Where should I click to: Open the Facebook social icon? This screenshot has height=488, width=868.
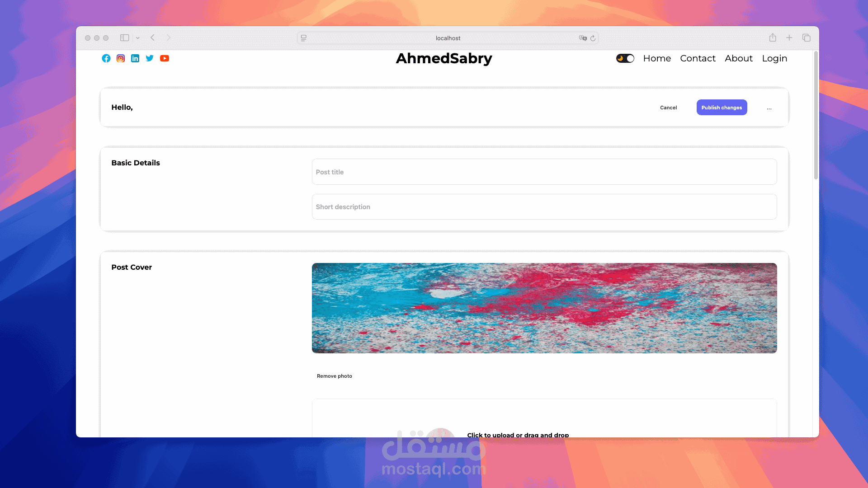click(106, 58)
